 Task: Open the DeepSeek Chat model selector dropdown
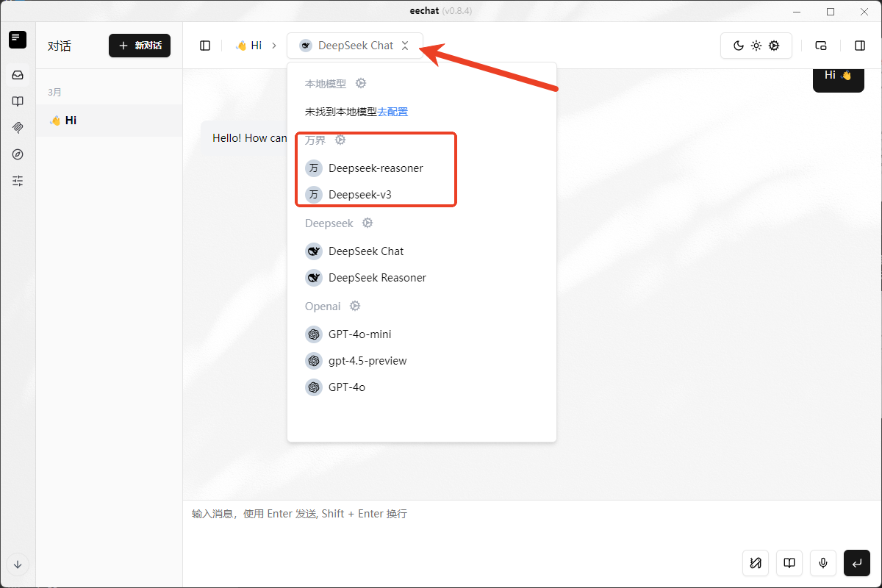click(355, 46)
